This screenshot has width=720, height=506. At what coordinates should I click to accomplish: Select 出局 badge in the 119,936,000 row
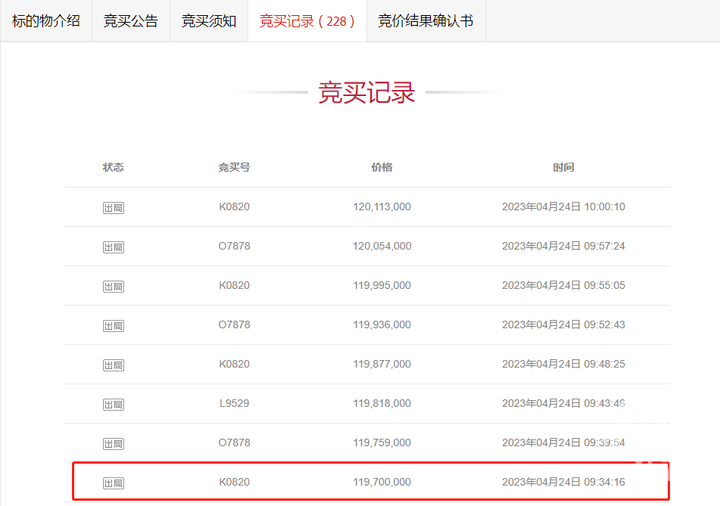113,326
